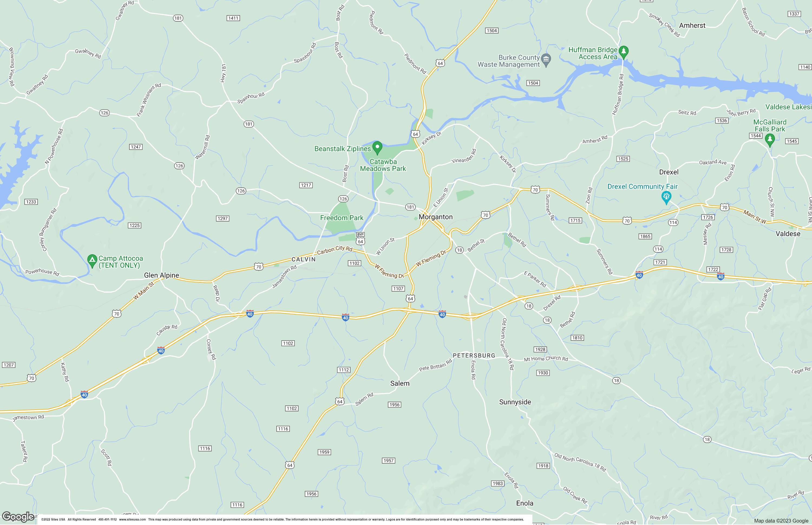Click the Morganton city label
Viewport: 812px width, 525px height.
[436, 217]
